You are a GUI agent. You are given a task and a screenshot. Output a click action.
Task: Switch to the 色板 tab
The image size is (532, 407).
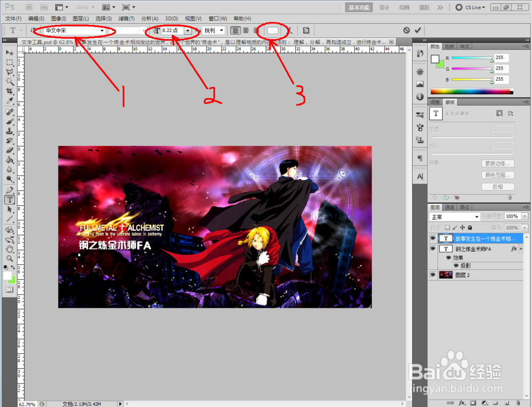click(450, 46)
